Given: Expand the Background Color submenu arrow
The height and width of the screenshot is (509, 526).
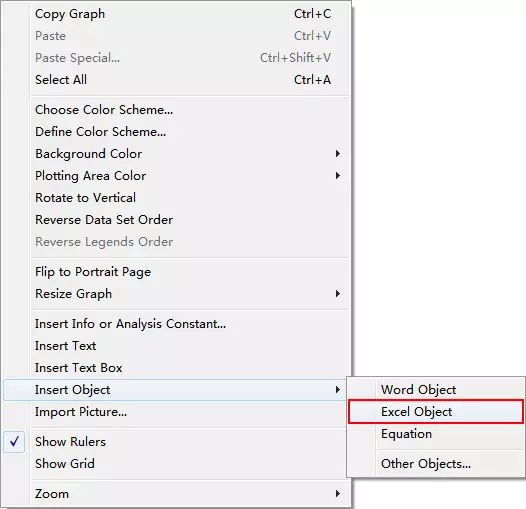Looking at the screenshot, I should pyautogui.click(x=337, y=154).
